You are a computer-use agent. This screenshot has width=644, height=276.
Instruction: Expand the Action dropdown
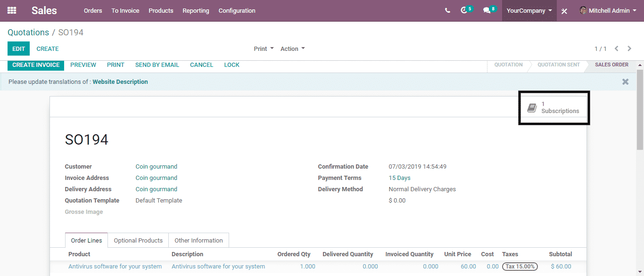(x=292, y=49)
